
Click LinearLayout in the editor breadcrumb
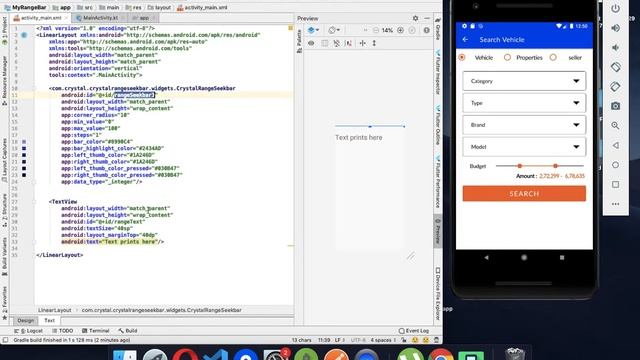[x=55, y=310]
